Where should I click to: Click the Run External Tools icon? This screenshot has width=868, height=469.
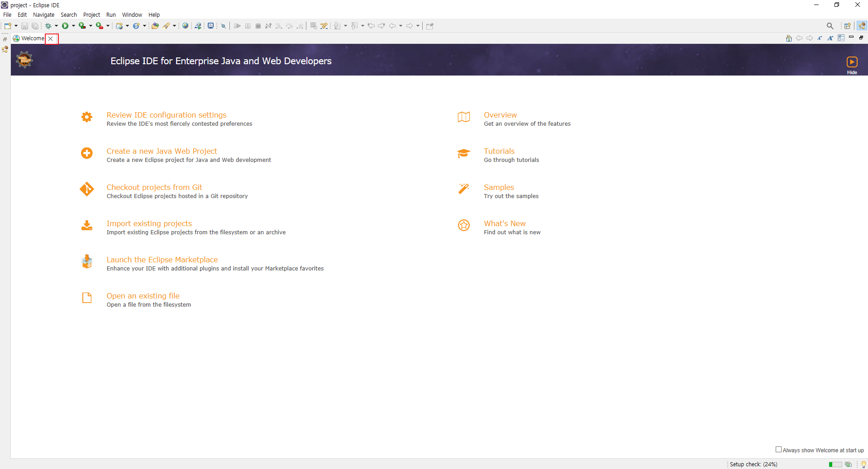click(x=100, y=26)
